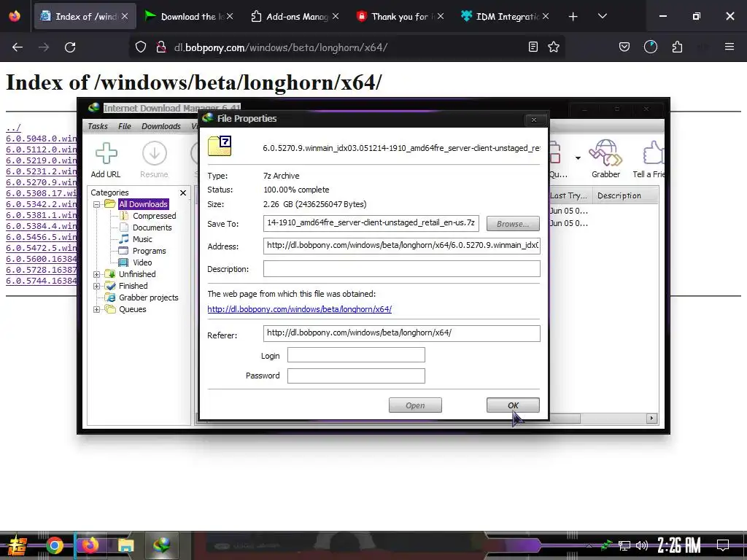Bookmark this page with the star icon
Viewport: 747px width, 560px height.
click(554, 47)
